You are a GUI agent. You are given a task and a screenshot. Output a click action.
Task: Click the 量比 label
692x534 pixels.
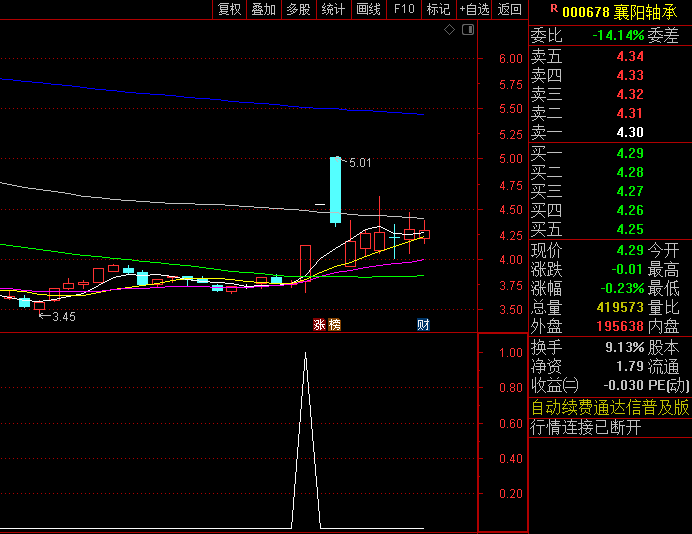click(x=663, y=307)
